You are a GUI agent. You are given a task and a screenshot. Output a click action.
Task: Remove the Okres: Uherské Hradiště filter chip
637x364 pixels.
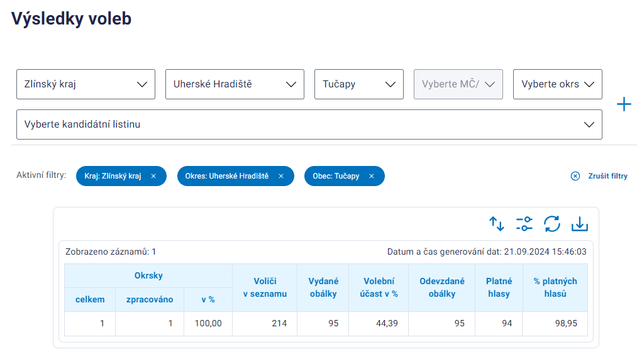281,176
